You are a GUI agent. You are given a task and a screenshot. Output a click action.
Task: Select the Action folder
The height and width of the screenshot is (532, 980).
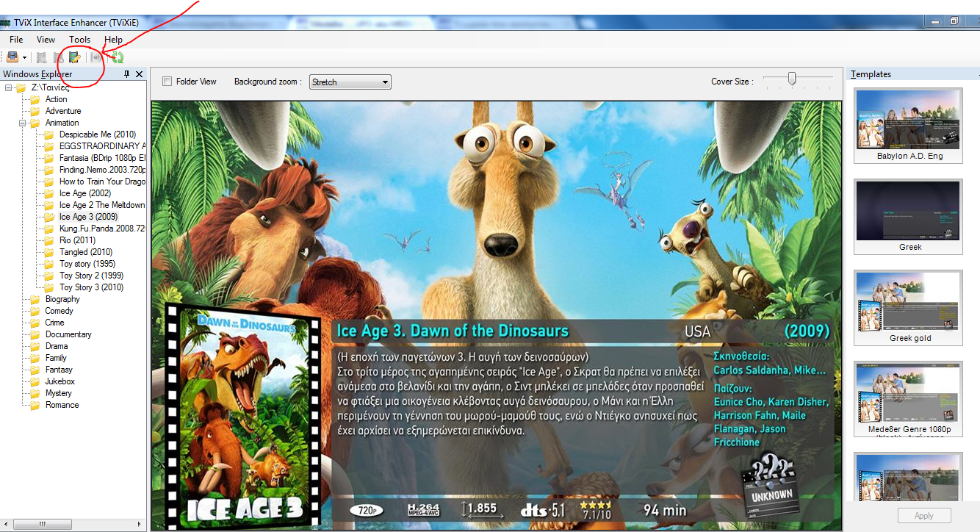[56, 99]
